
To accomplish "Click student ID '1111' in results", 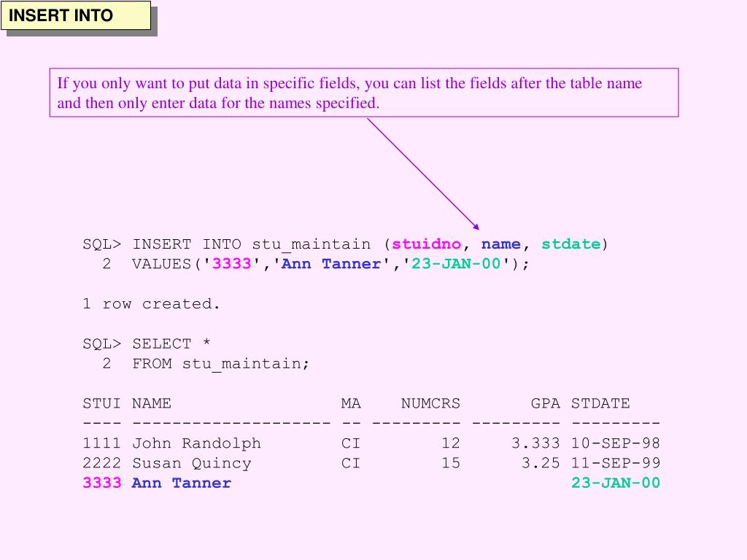I will click(101, 443).
